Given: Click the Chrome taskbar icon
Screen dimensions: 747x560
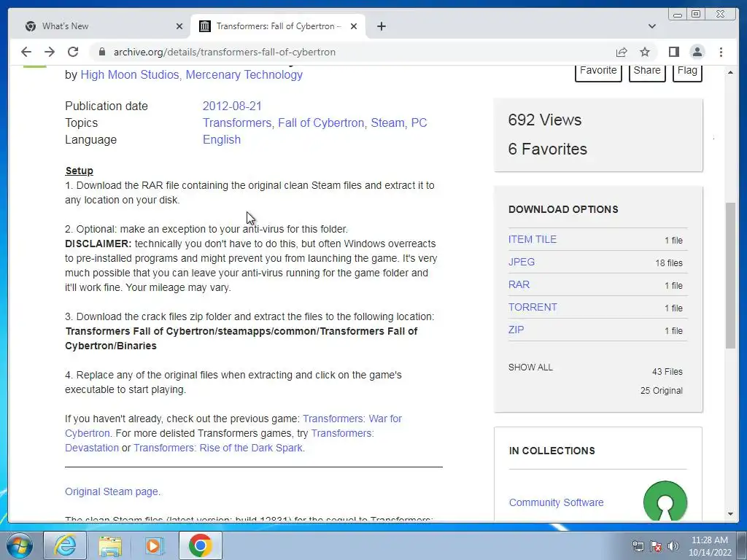Looking at the screenshot, I should [x=200, y=545].
